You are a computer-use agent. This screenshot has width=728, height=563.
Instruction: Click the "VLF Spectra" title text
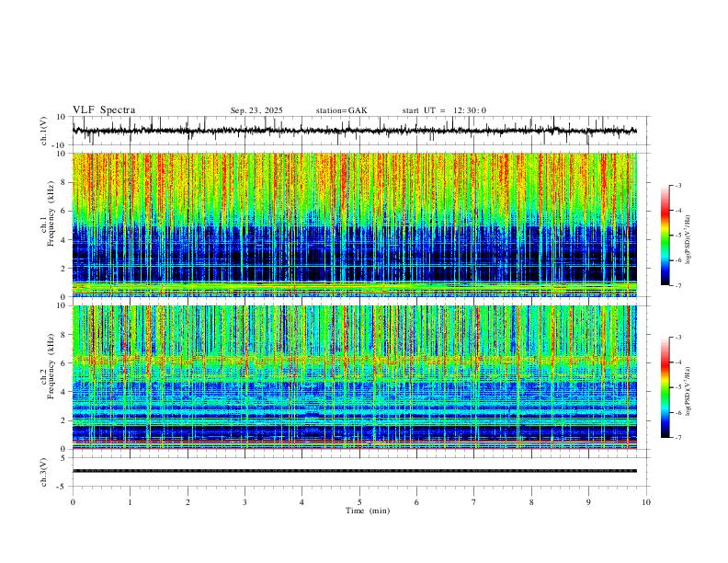[104, 110]
